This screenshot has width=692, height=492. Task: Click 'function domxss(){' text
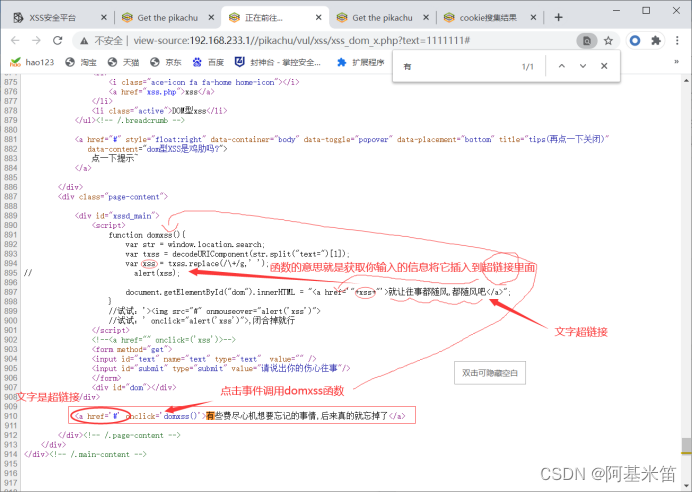147,235
